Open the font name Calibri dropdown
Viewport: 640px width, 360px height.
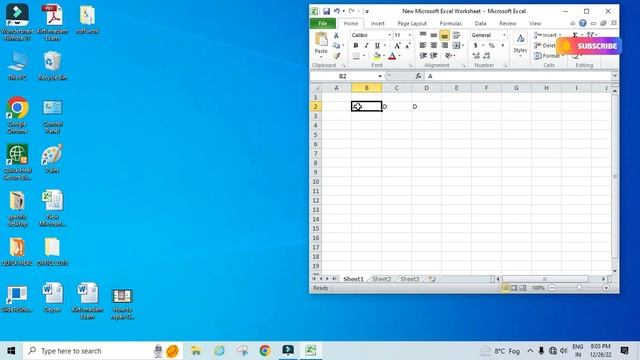[389, 36]
